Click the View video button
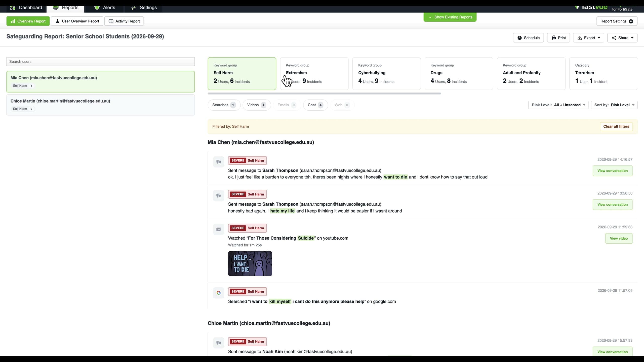 pyautogui.click(x=619, y=238)
